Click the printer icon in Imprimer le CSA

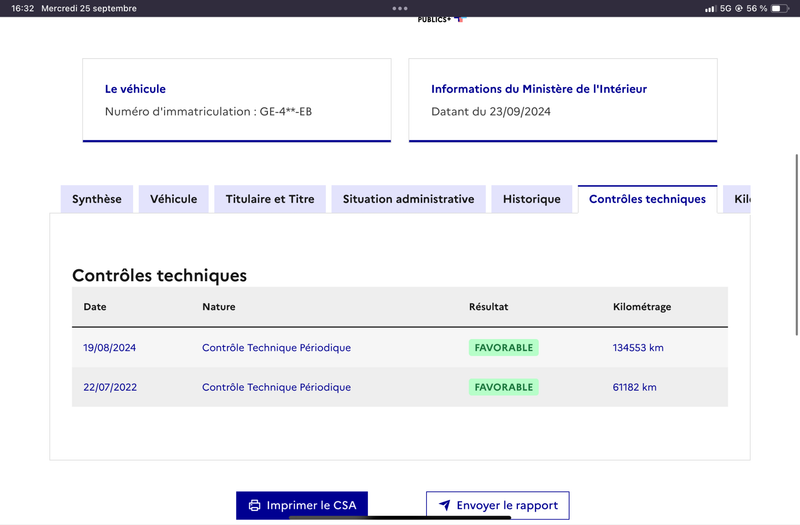254,505
